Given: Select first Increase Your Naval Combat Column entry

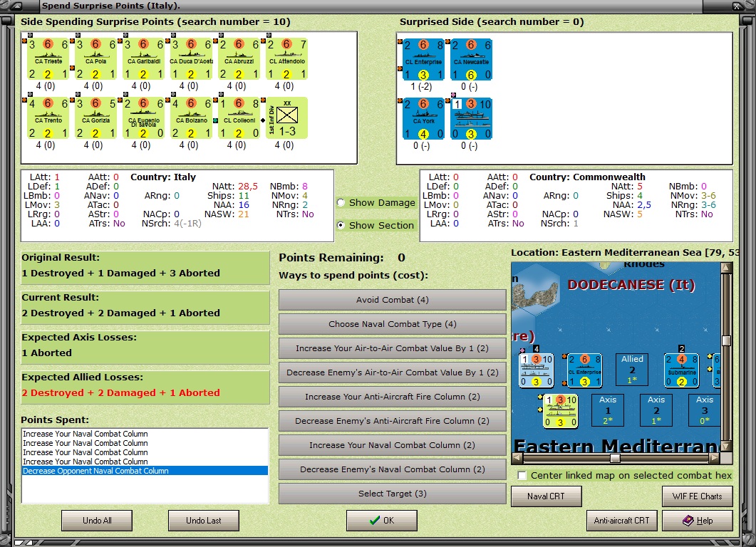Looking at the screenshot, I should pyautogui.click(x=145, y=434).
